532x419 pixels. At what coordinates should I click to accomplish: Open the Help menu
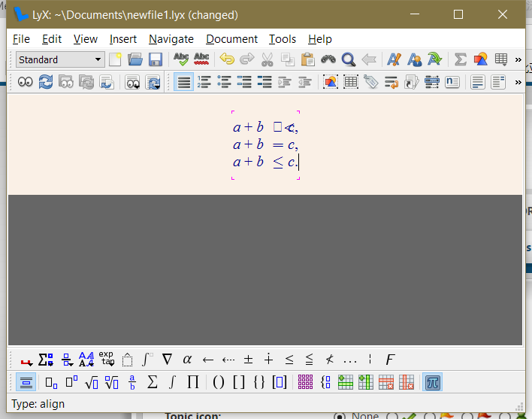(x=320, y=39)
